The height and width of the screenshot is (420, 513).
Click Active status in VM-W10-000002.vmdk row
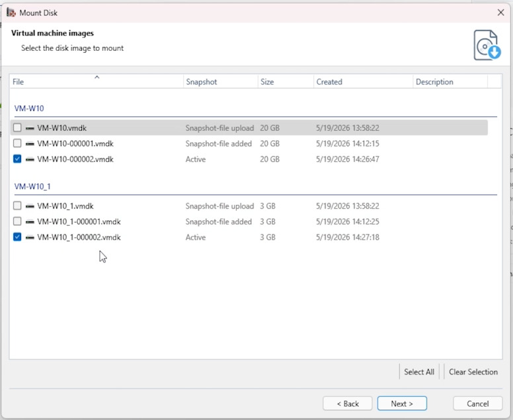point(196,160)
